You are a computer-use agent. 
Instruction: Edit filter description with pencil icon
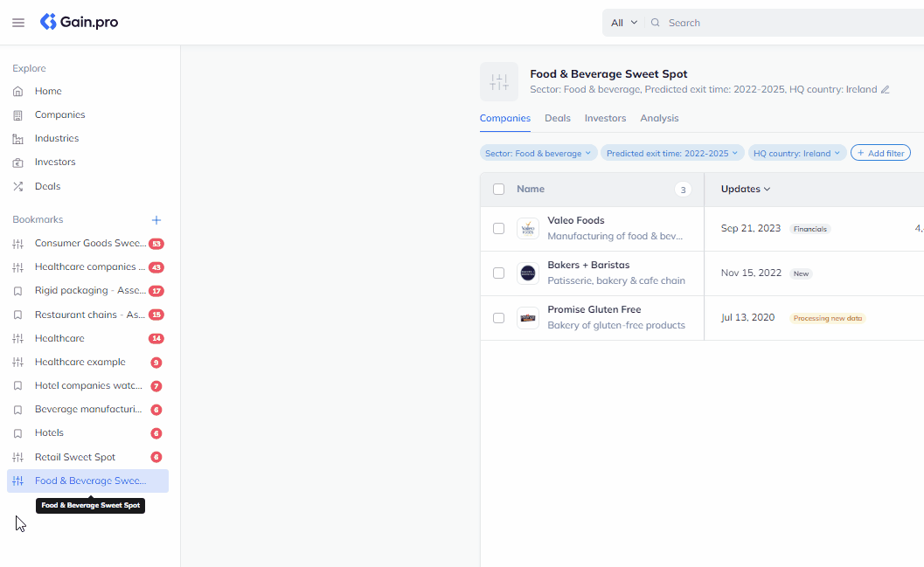(x=886, y=89)
